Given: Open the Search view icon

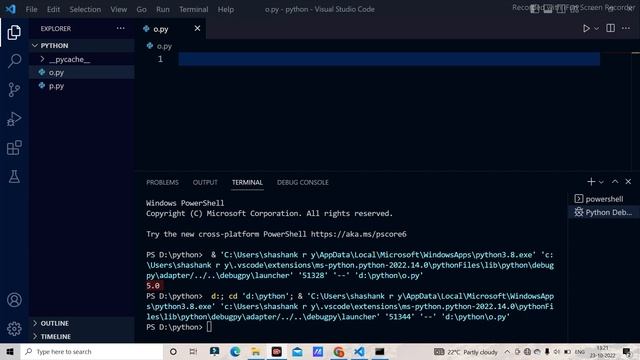Looking at the screenshot, I should (14, 61).
